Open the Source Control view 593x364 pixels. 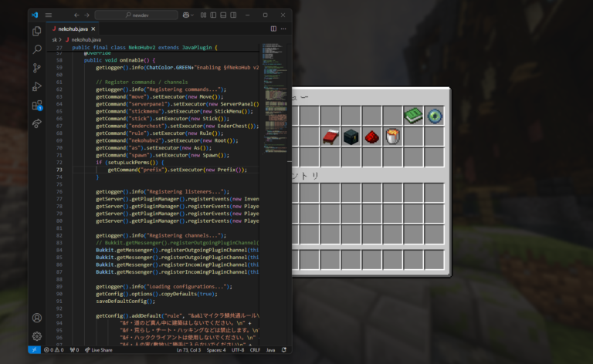(36, 68)
